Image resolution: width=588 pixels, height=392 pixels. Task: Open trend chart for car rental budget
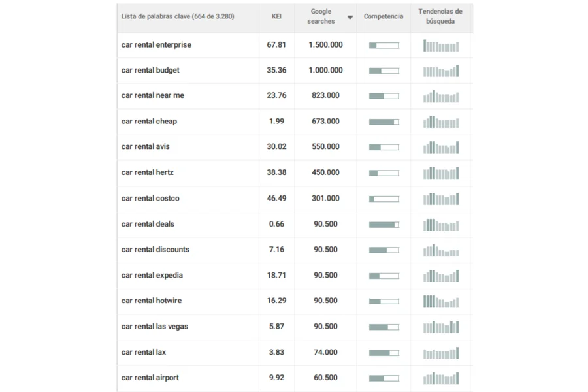(441, 71)
